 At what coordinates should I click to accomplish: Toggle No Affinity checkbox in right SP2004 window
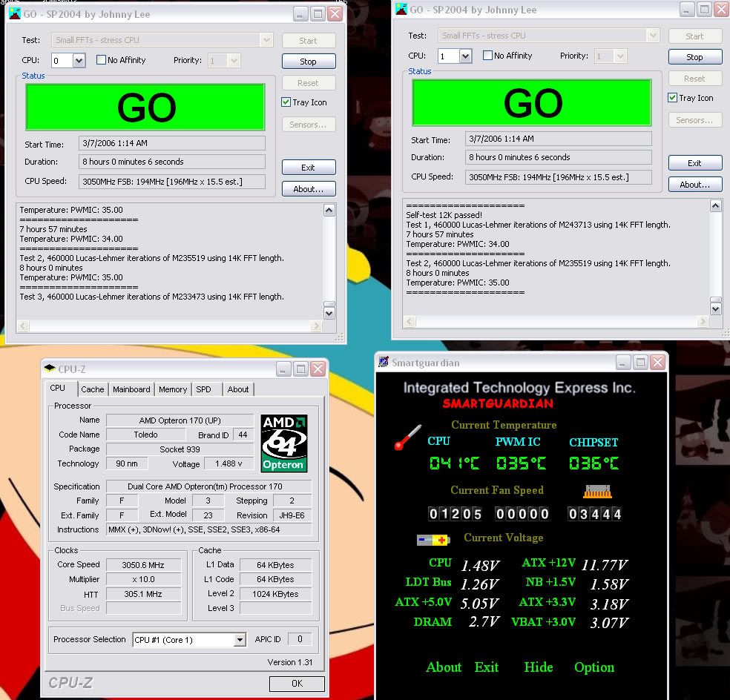(487, 56)
